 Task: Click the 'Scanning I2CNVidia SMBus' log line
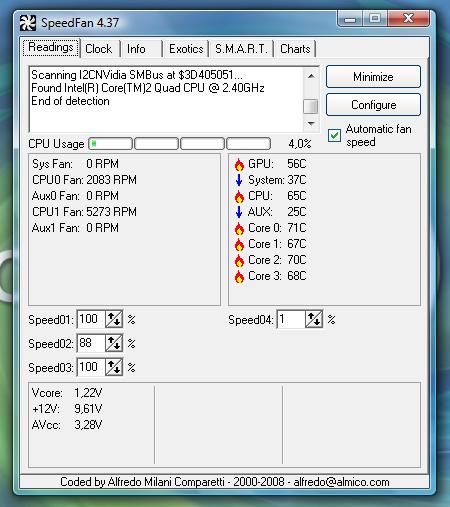(x=137, y=75)
